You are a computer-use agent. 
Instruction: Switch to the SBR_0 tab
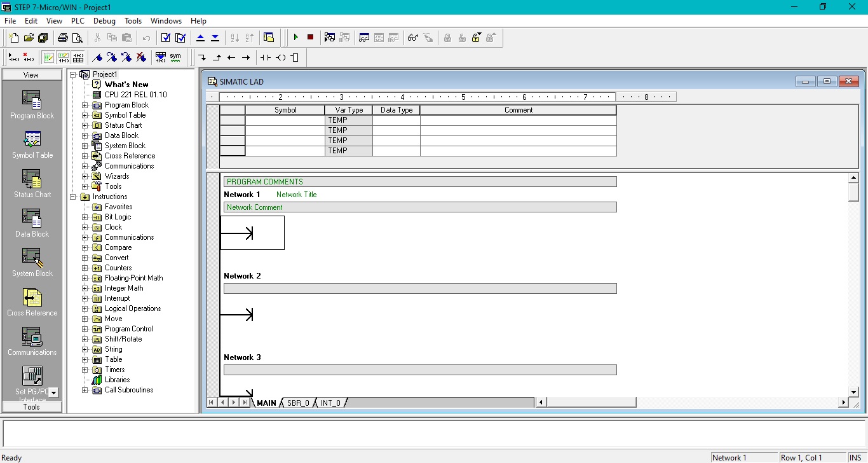298,403
